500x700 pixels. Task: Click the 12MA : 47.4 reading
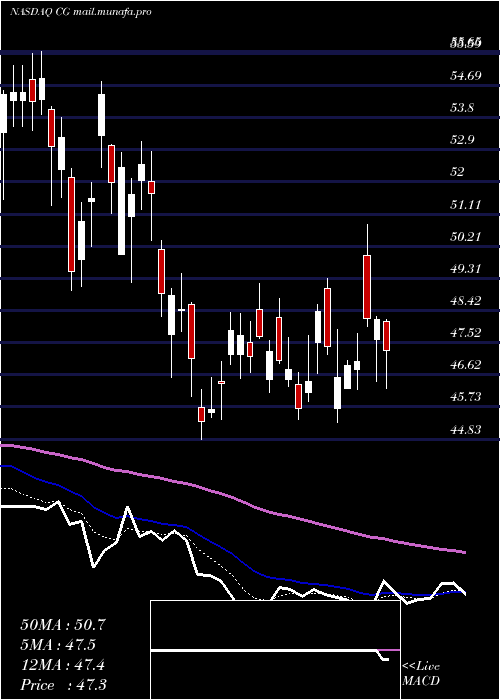(63, 665)
